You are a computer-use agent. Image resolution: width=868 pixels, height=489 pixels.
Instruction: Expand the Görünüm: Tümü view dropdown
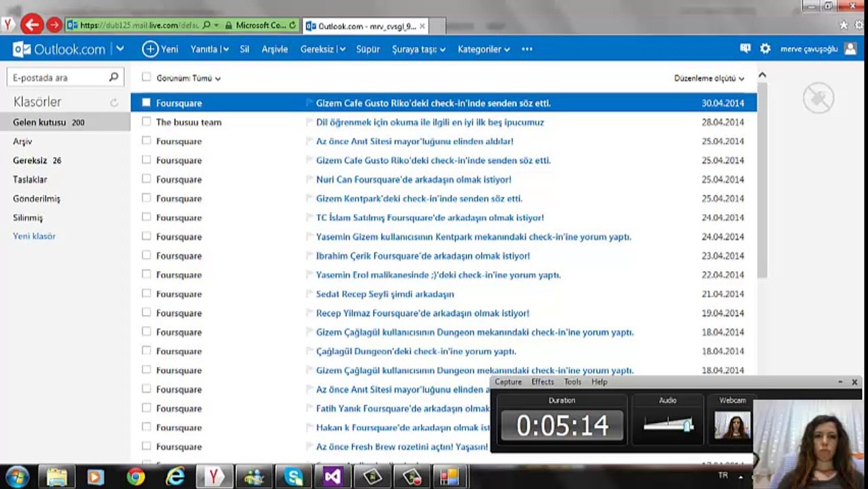[188, 78]
